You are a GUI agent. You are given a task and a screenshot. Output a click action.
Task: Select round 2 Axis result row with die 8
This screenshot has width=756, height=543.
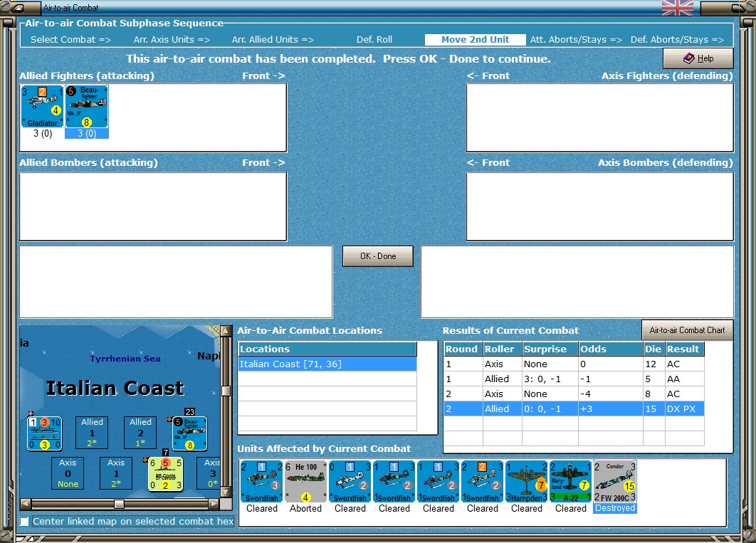pos(574,394)
